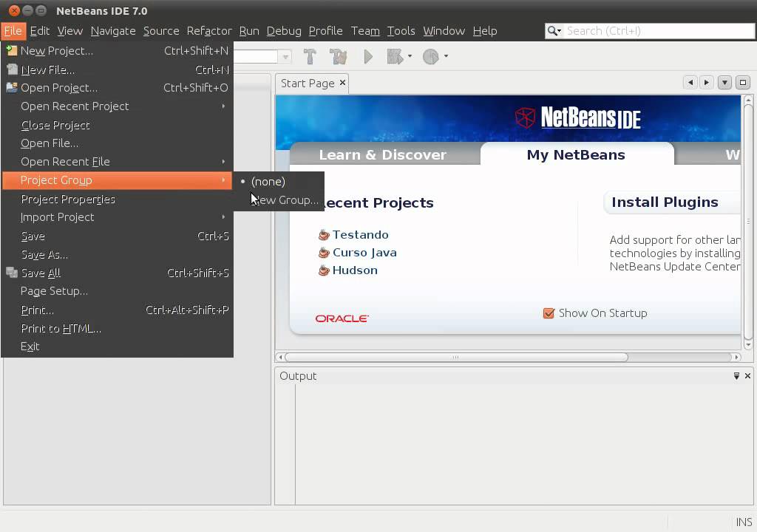Click the Build Project hammer icon
The width and height of the screenshot is (757, 532).
point(310,56)
